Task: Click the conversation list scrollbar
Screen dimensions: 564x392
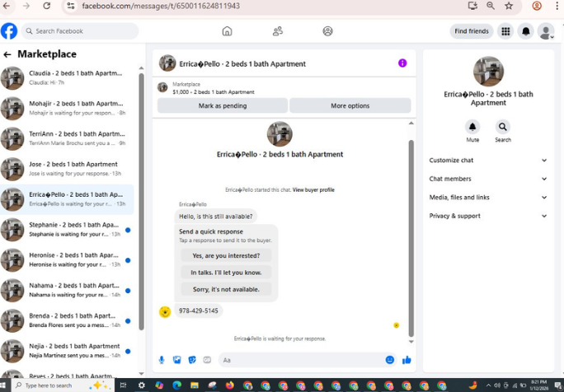Action: (x=141, y=201)
